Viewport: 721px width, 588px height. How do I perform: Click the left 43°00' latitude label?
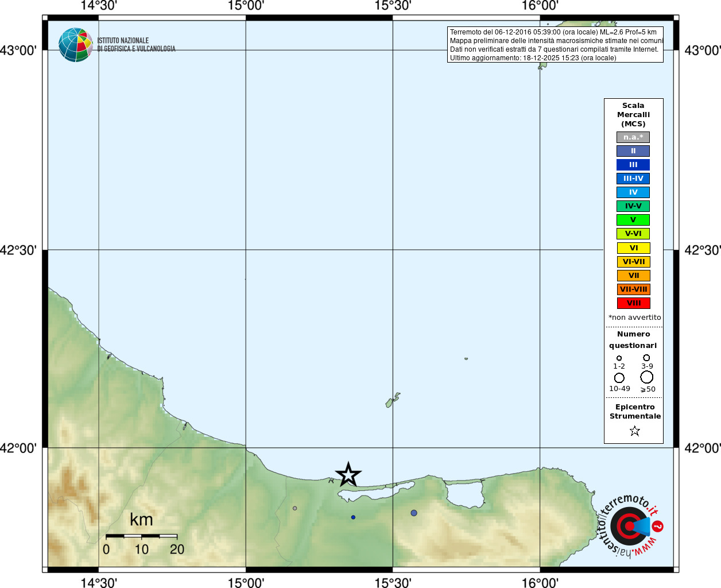18,51
